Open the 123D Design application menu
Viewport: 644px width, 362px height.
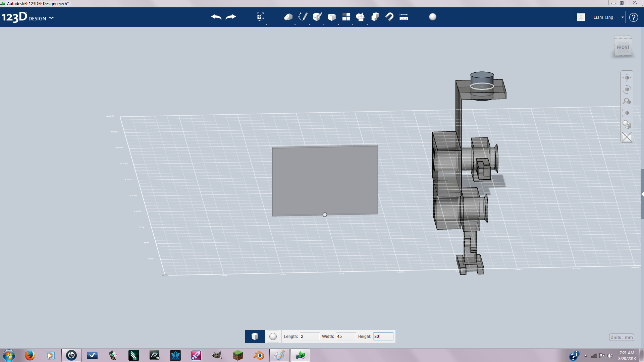pos(28,17)
